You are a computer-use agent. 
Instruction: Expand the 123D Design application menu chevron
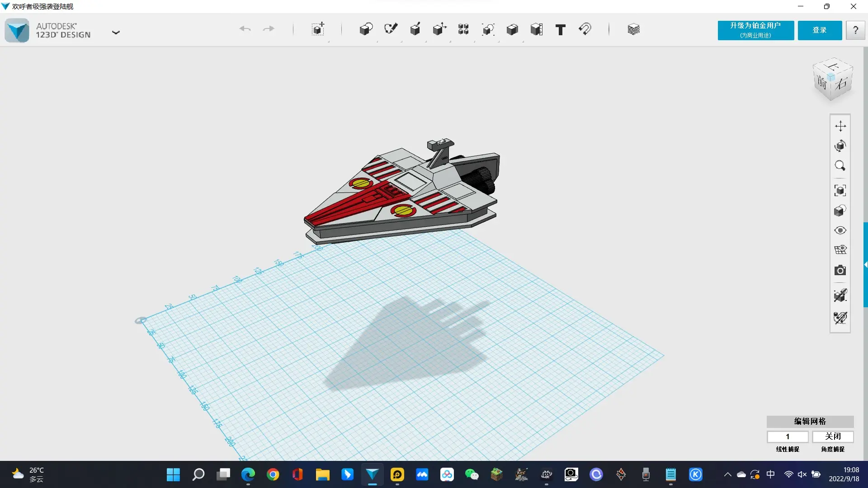116,32
